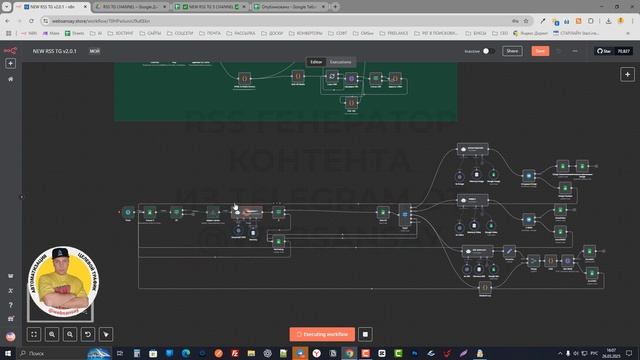Screen dimensions: 640x360
Task: Click the МОЙ workflow tag
Action: 95,51
